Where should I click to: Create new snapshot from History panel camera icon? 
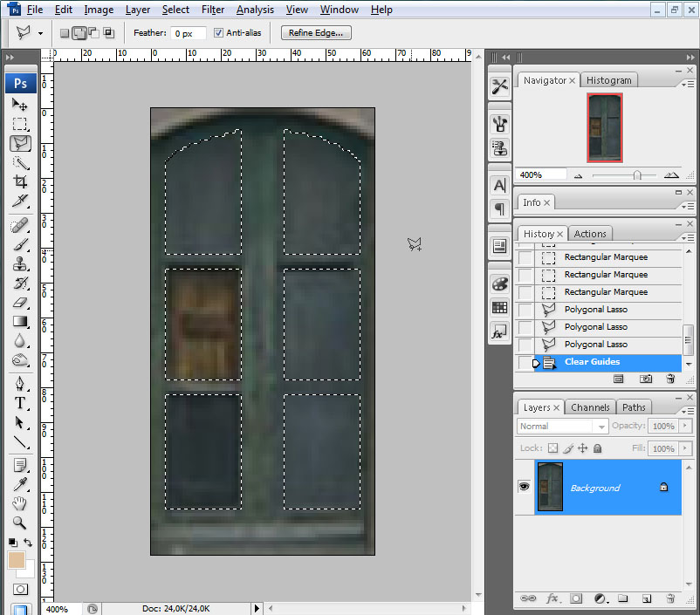(x=646, y=379)
